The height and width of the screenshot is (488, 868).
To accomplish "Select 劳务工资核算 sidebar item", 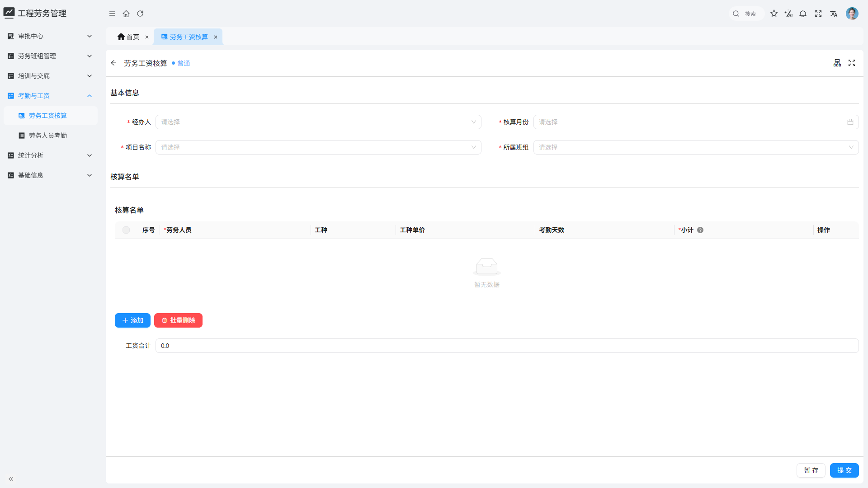I will pyautogui.click(x=51, y=116).
